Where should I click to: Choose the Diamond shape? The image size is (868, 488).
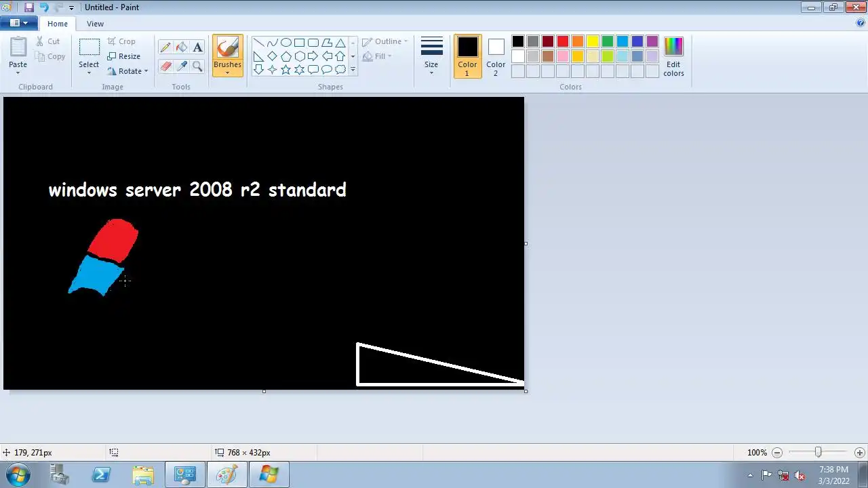coord(272,56)
